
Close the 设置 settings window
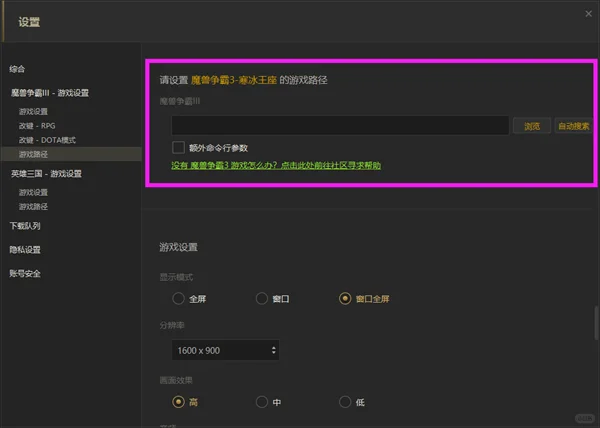point(588,14)
